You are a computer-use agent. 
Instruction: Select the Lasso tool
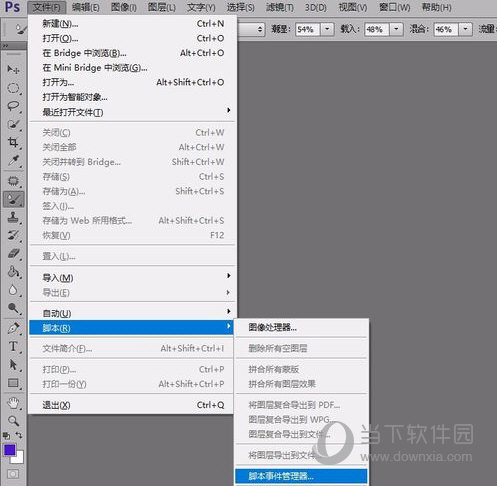click(13, 106)
